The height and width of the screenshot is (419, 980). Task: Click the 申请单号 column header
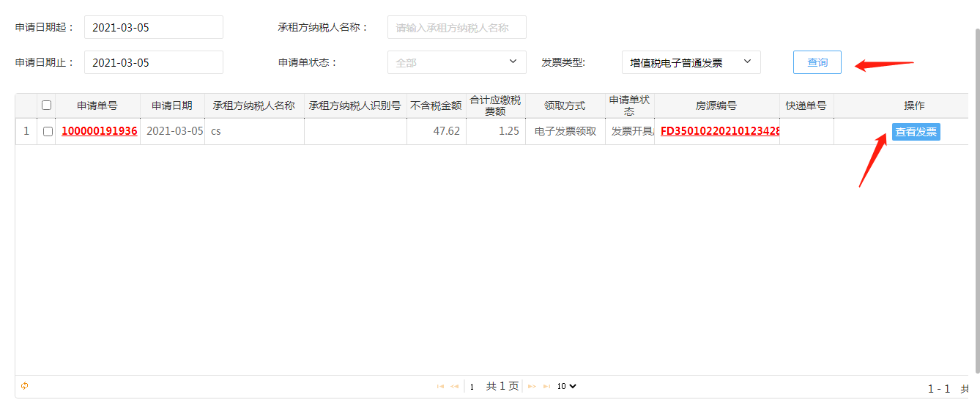coord(97,105)
